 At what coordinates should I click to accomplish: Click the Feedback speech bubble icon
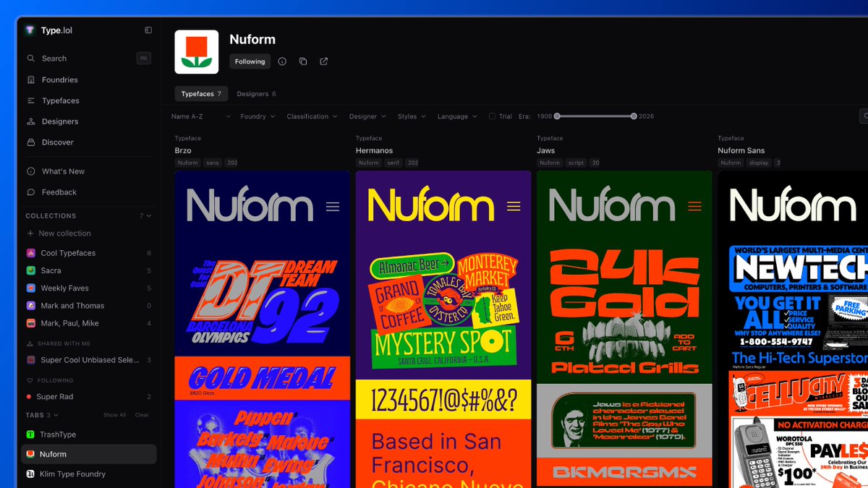[x=30, y=192]
